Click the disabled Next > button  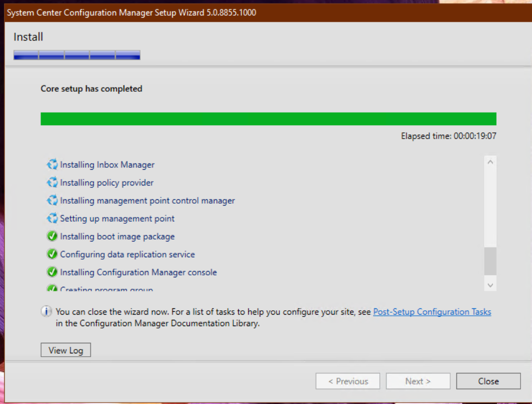click(x=418, y=382)
